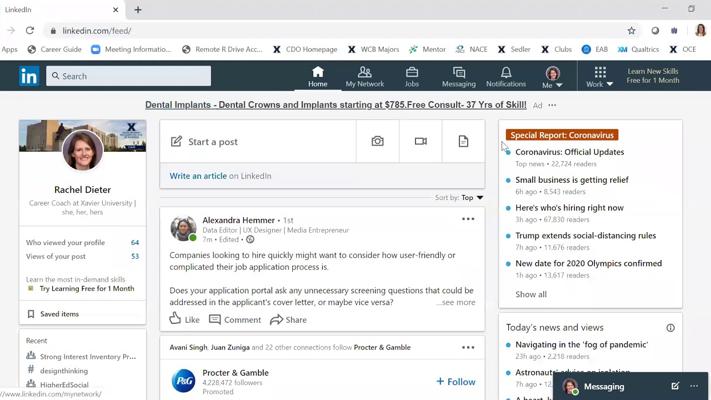
Task: Expand the Work apps menu
Action: coord(600,77)
